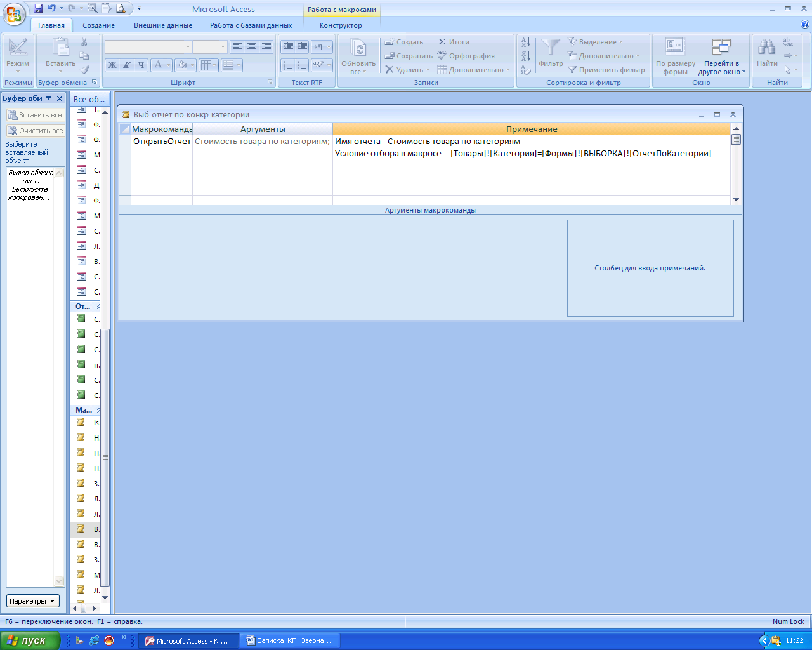Toggle italic К formatting
812x650 pixels.
pyautogui.click(x=127, y=65)
